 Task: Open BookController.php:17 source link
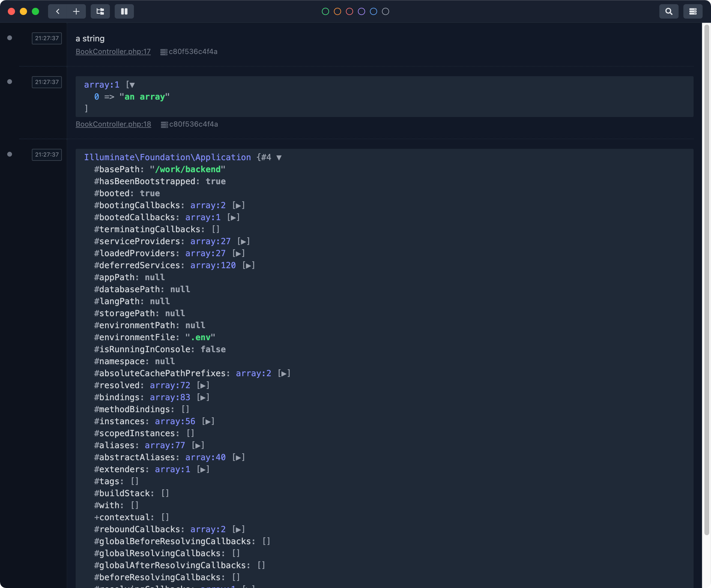coord(113,51)
